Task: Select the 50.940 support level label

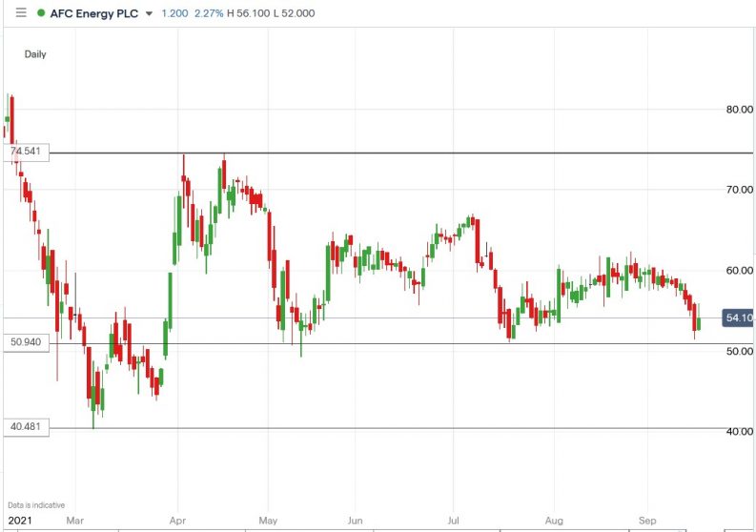Action: [x=26, y=340]
